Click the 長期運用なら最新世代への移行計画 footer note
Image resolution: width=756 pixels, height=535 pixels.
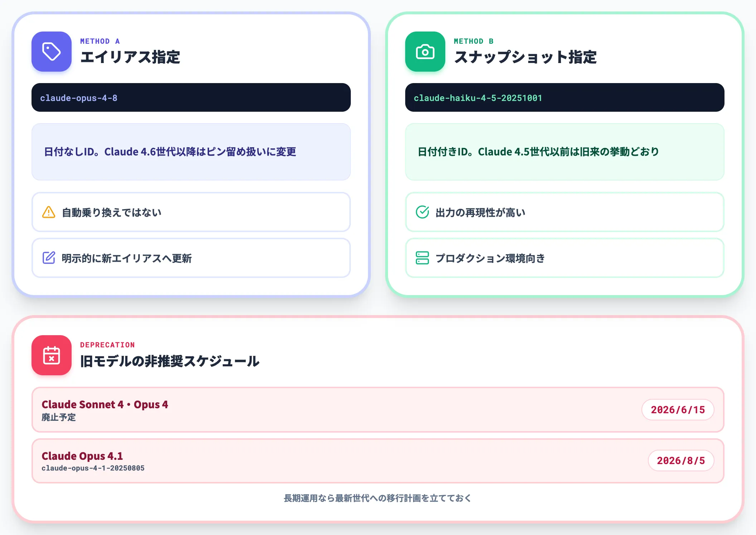(x=378, y=498)
